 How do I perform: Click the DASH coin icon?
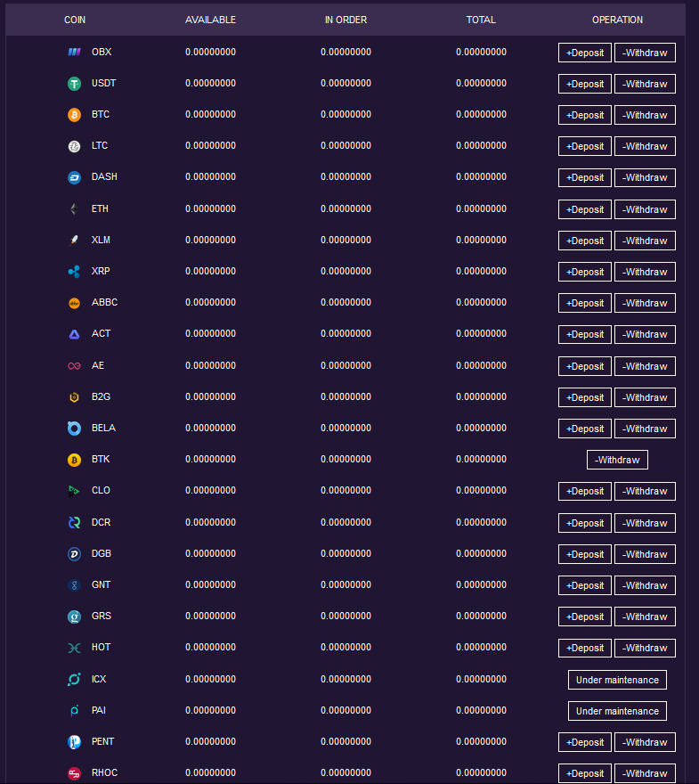click(75, 177)
